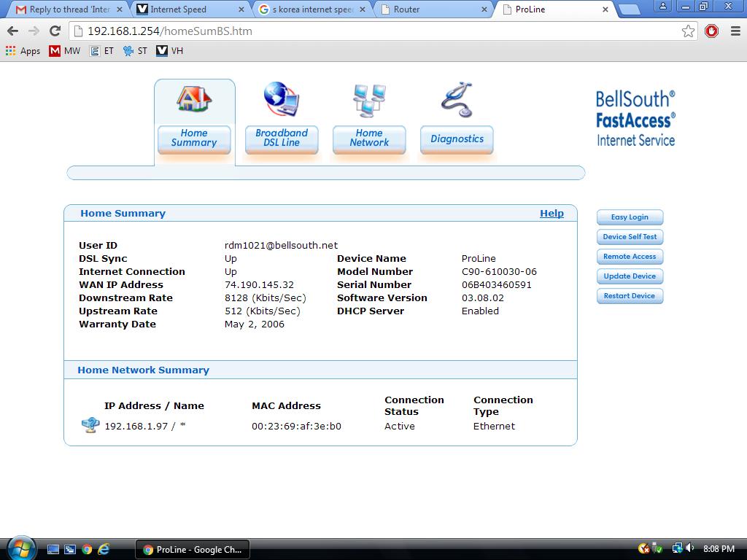
Task: Open the Apps bookmarks shortcut
Action: pyautogui.click(x=23, y=50)
